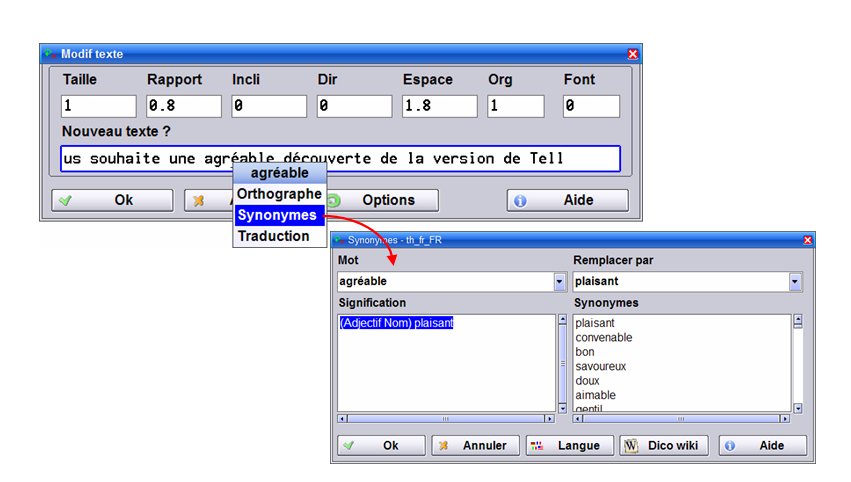The image size is (851, 482).
Task: Open the Mot dropdown arrow
Action: pos(560,282)
